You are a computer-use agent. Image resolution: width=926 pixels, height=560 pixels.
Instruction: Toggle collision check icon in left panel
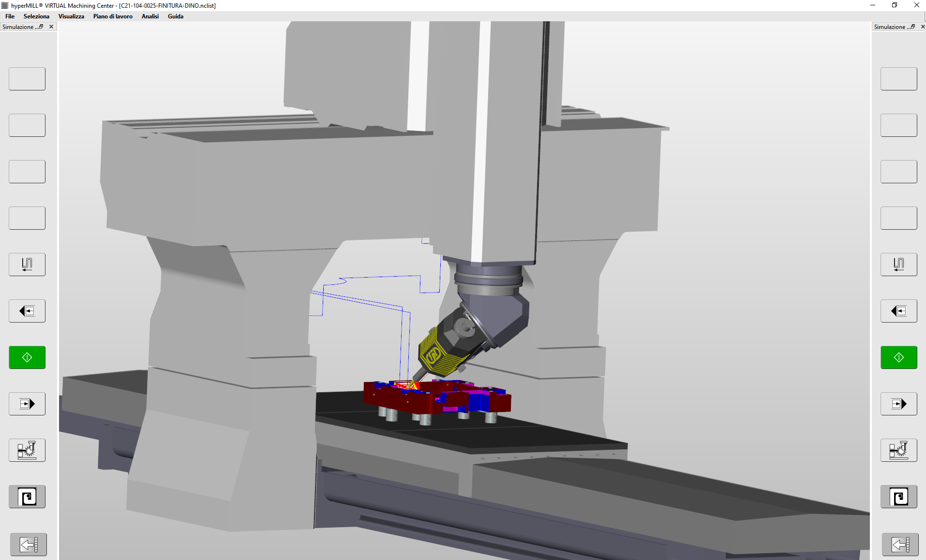(27, 450)
